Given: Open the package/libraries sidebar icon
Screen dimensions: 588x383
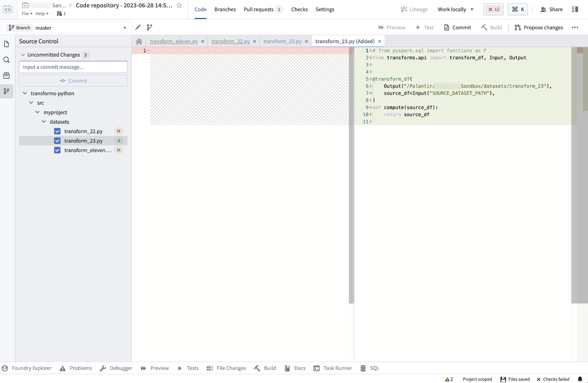Looking at the screenshot, I should (x=6, y=75).
